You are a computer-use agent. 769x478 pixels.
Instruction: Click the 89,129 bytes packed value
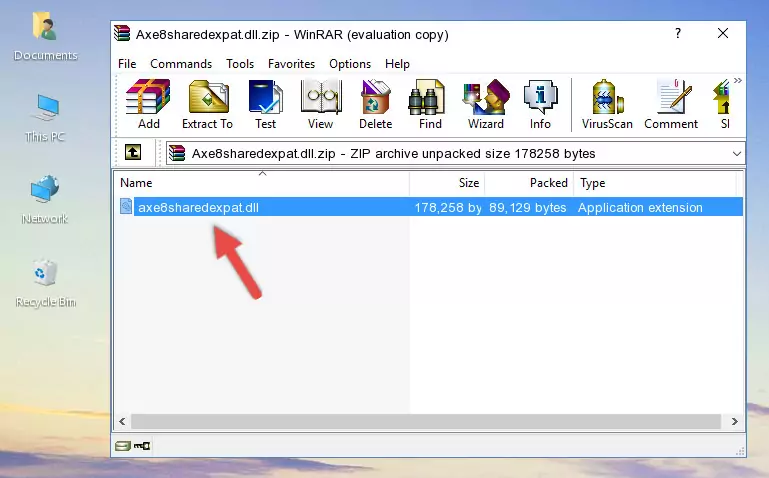pyautogui.click(x=528, y=207)
